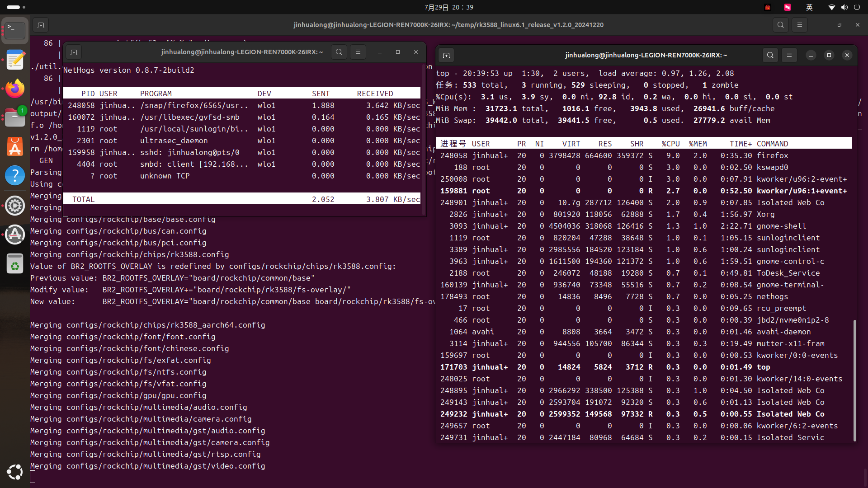Open Trash from the dock
Viewport: 868px width, 488px height.
(x=15, y=264)
